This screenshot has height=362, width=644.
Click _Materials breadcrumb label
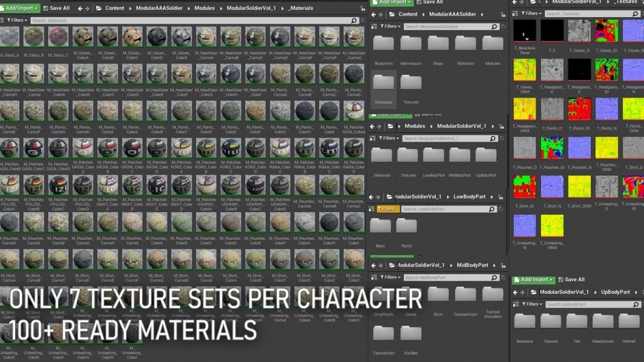coord(300,8)
